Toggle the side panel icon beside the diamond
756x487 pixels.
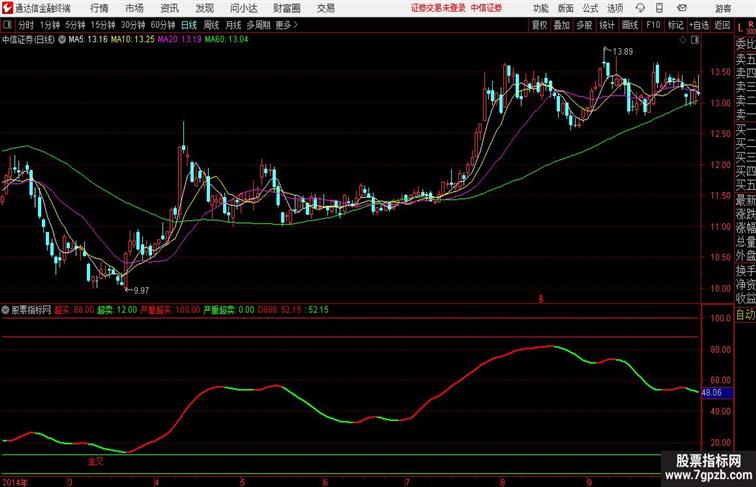tap(695, 40)
